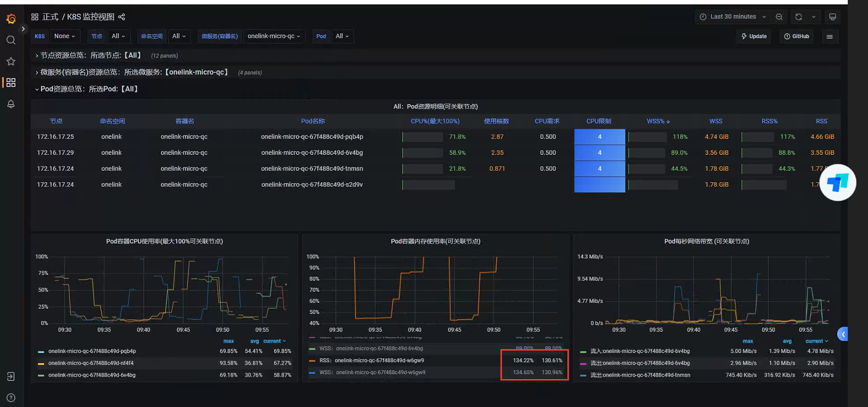This screenshot has width=868, height=407.
Task: Open the GitHub link
Action: point(797,37)
